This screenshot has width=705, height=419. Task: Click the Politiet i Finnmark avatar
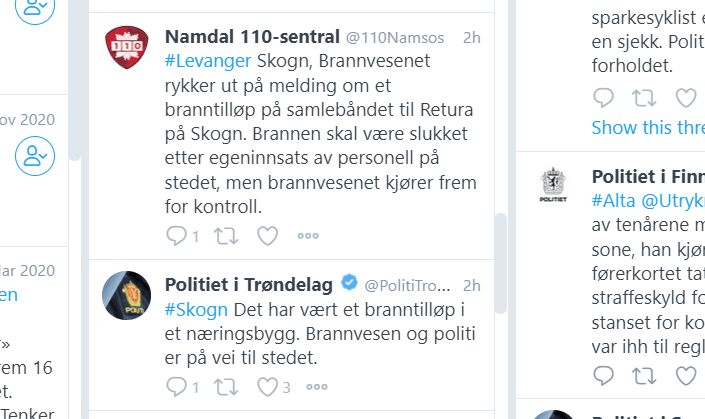click(x=552, y=183)
